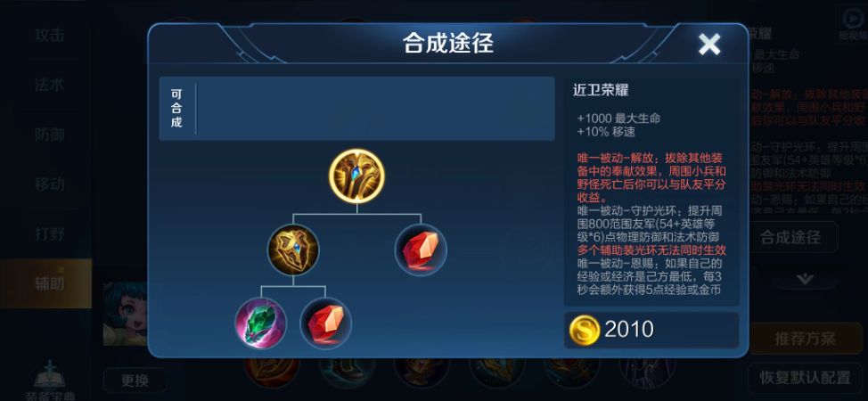The height and width of the screenshot is (401, 868).
Task: Expand description with the down chevron
Action: [805, 280]
